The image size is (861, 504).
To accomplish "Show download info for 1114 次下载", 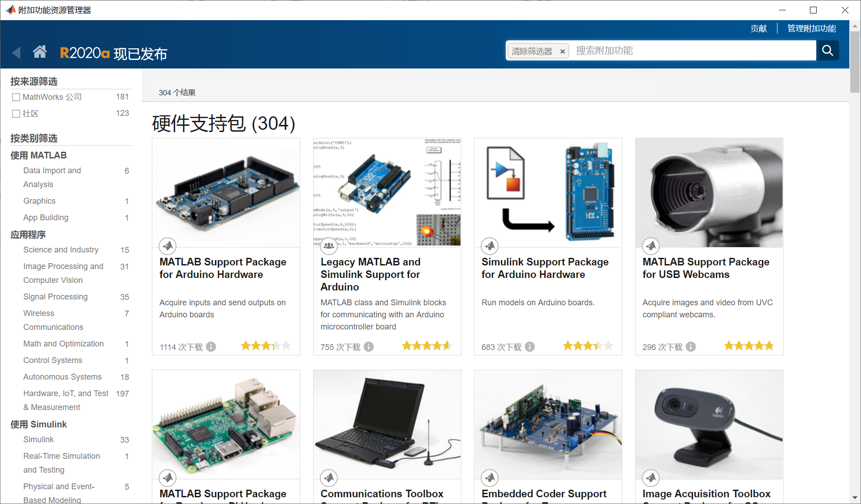I will pyautogui.click(x=211, y=346).
